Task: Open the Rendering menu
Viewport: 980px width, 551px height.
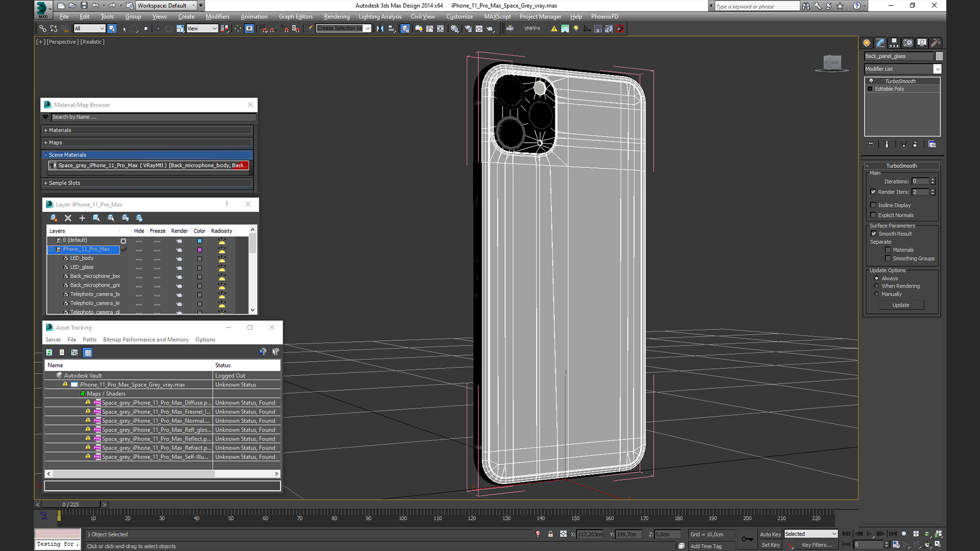Action: tap(337, 17)
